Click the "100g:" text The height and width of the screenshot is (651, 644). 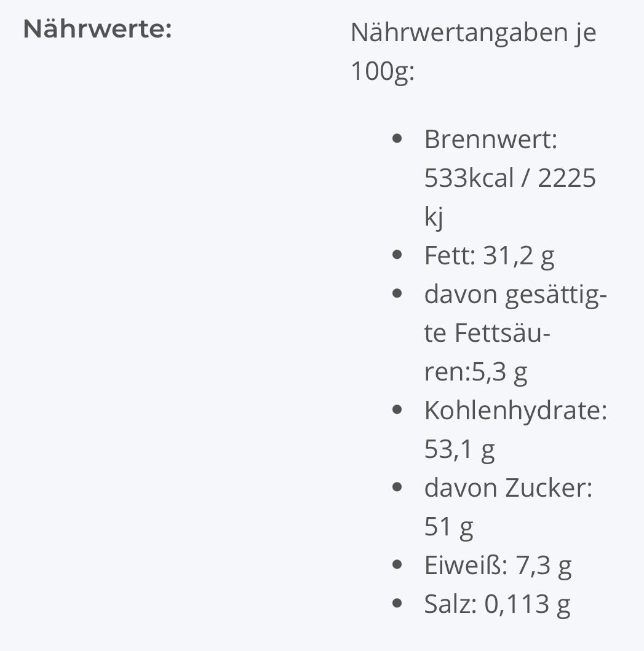(x=383, y=71)
